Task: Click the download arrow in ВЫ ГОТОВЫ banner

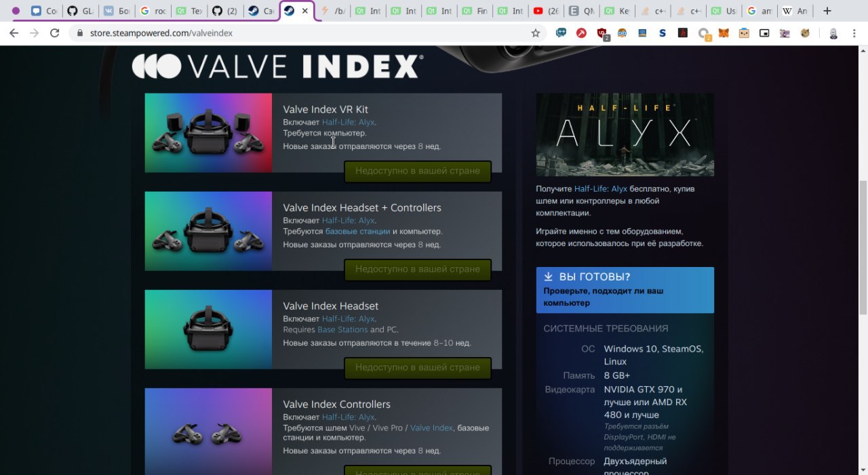Action: (549, 276)
